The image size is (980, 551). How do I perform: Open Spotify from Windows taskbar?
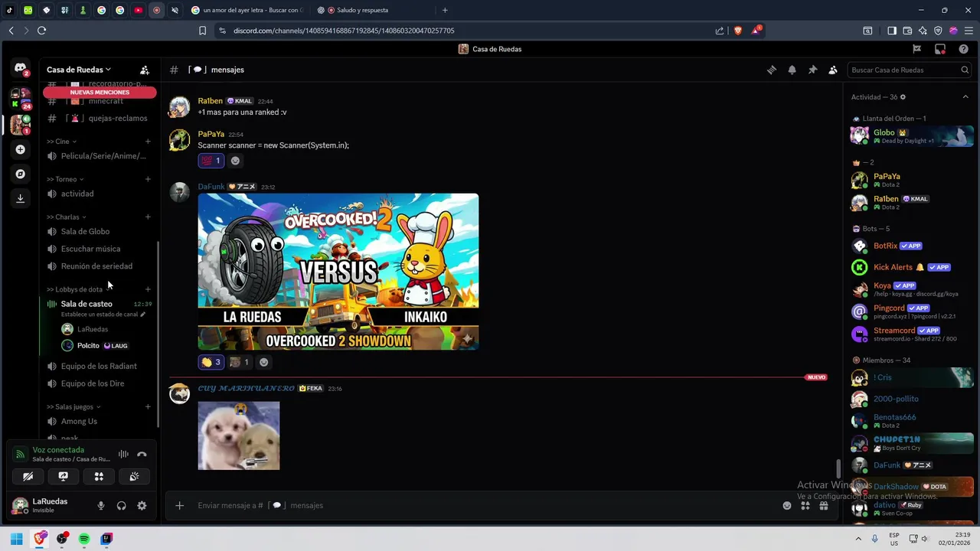pyautogui.click(x=84, y=539)
